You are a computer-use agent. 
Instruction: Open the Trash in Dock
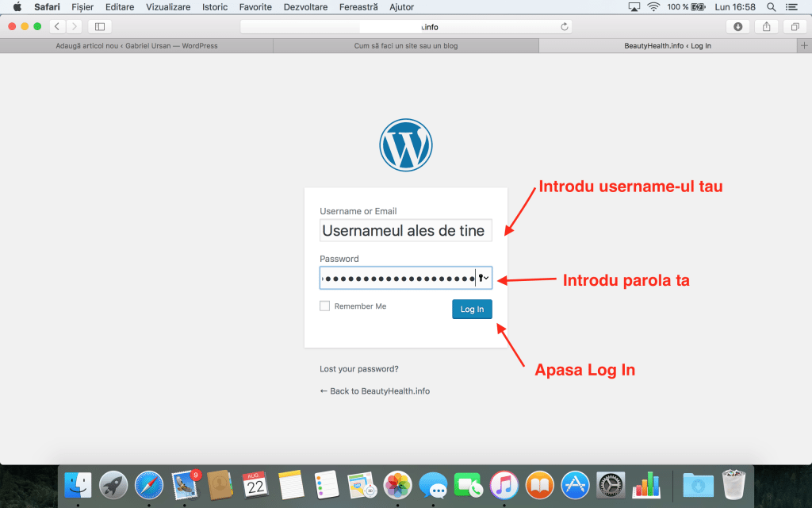tap(733, 485)
